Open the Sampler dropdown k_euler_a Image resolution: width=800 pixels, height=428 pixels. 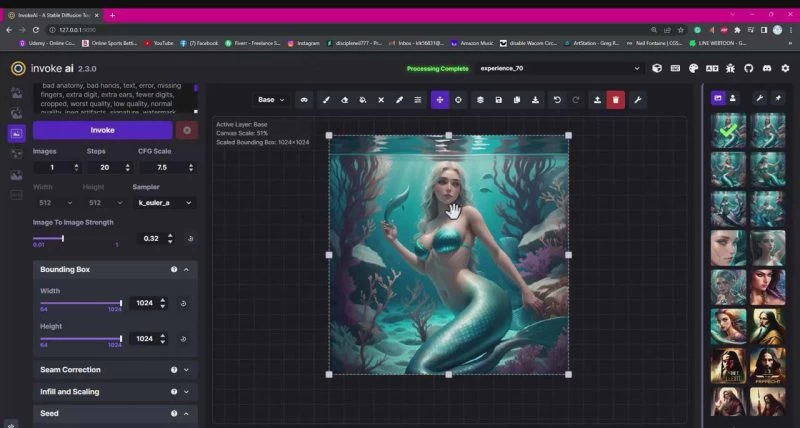(163, 203)
